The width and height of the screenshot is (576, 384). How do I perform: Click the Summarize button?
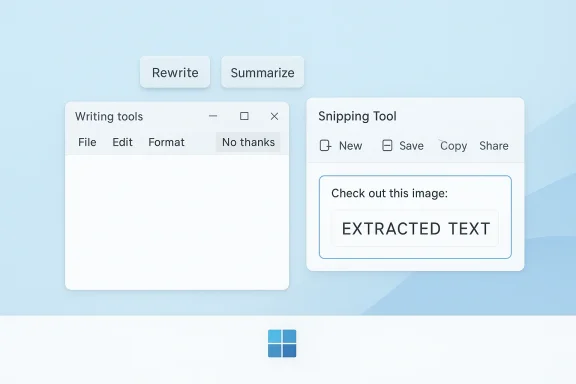[262, 72]
